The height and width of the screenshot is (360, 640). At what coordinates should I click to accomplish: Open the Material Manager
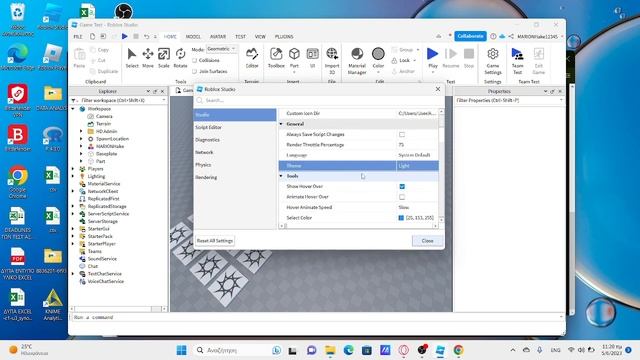(357, 60)
